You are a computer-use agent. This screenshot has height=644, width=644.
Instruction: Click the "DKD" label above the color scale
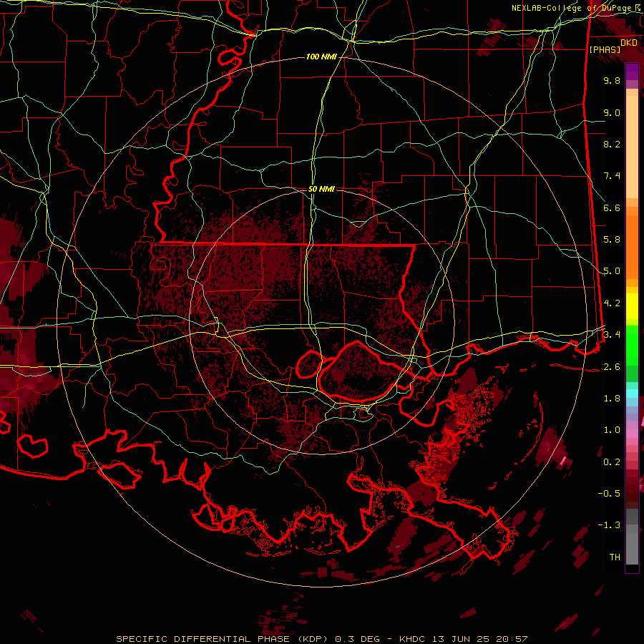(628, 43)
